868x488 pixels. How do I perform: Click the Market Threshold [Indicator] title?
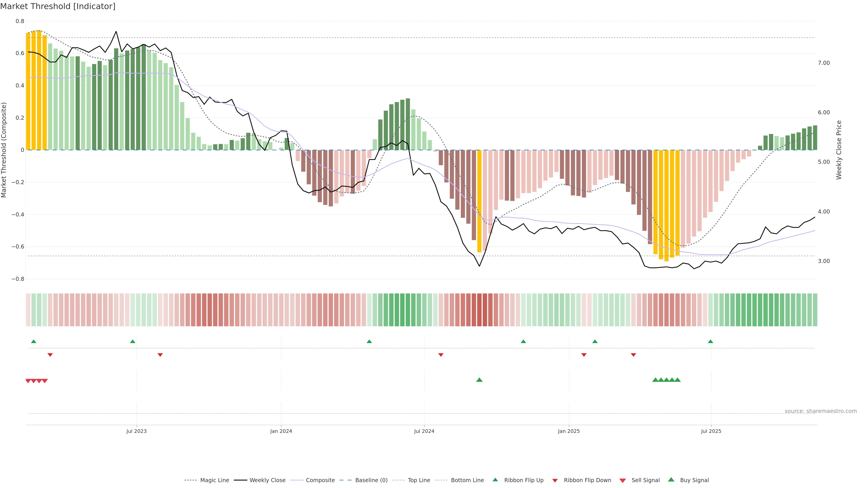58,6
